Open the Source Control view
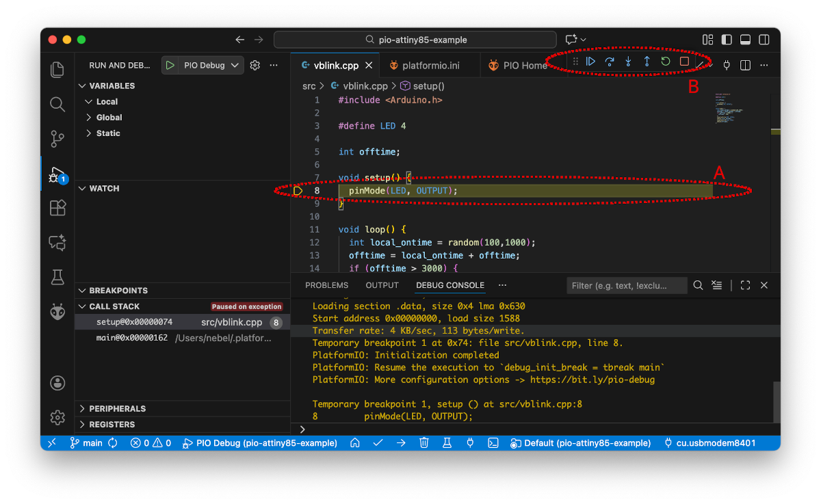Screen dimensions: 821x504 (57, 139)
